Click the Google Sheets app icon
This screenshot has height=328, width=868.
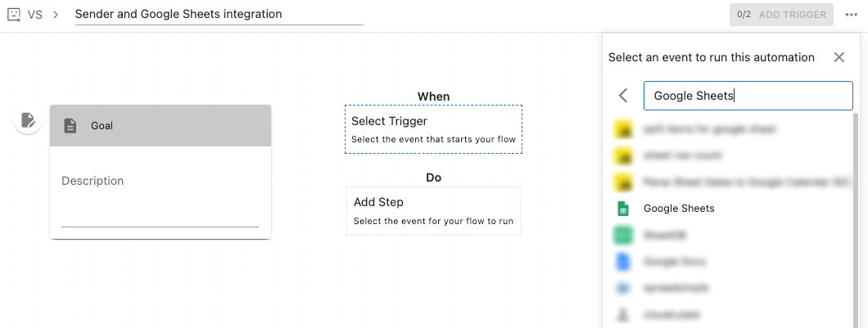(x=622, y=209)
